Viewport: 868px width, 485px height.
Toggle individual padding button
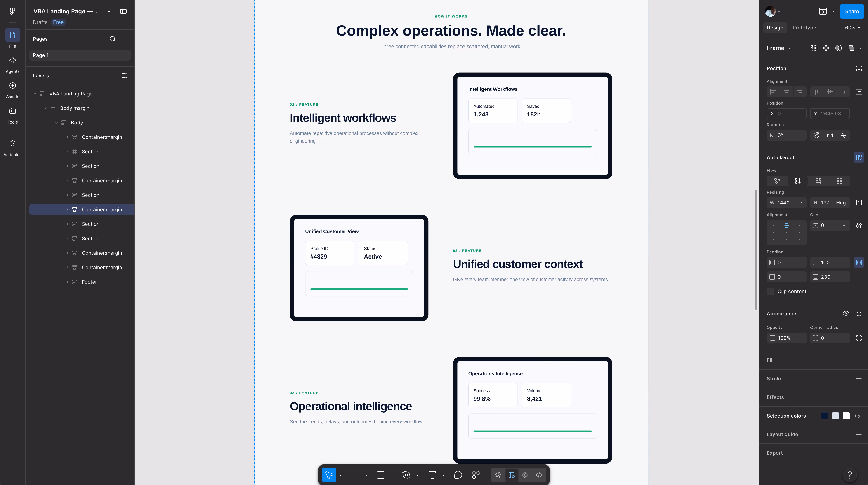click(x=859, y=262)
